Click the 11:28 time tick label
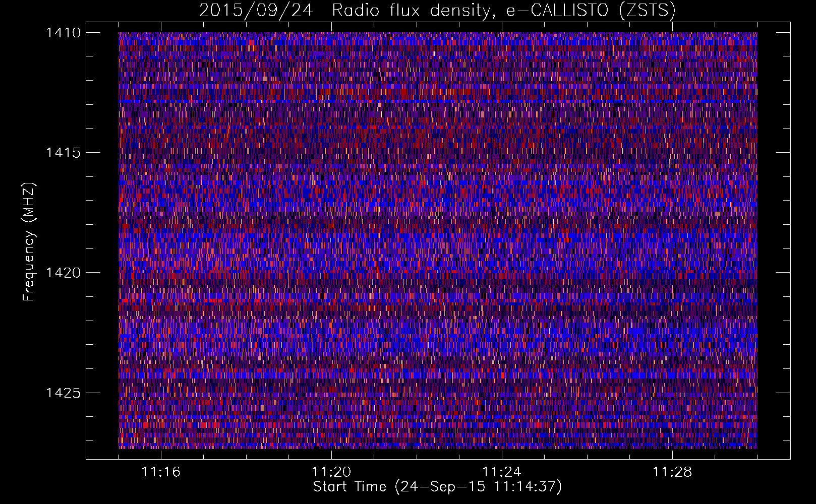The width and height of the screenshot is (816, 504). click(x=672, y=472)
